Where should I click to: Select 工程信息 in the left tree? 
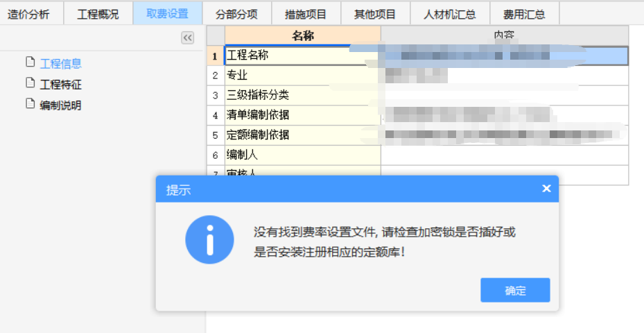click(x=61, y=63)
